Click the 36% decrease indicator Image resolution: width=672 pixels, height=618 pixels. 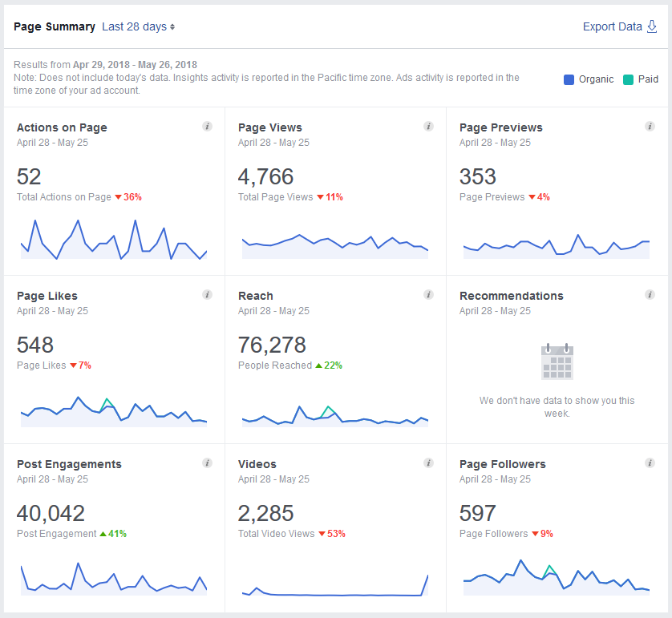[x=128, y=197]
